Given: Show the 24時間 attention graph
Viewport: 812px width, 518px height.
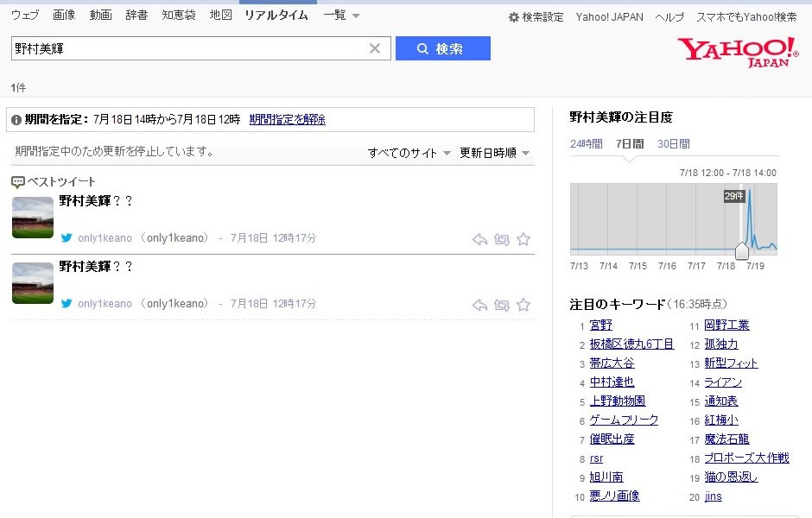Looking at the screenshot, I should tap(587, 144).
